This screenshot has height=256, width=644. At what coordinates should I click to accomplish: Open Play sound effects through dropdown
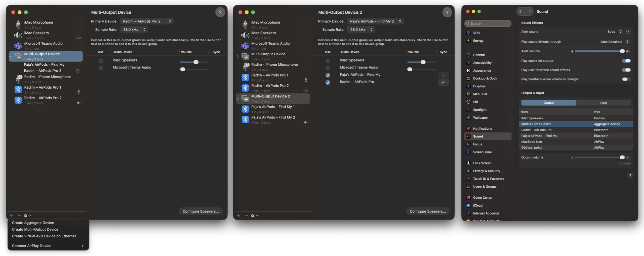615,42
